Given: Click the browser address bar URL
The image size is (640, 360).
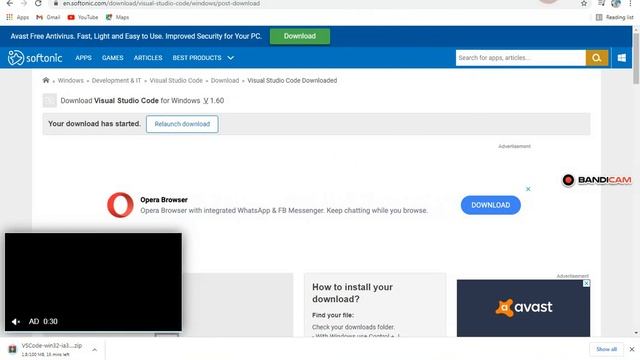Looking at the screenshot, I should pyautogui.click(x=161, y=3).
